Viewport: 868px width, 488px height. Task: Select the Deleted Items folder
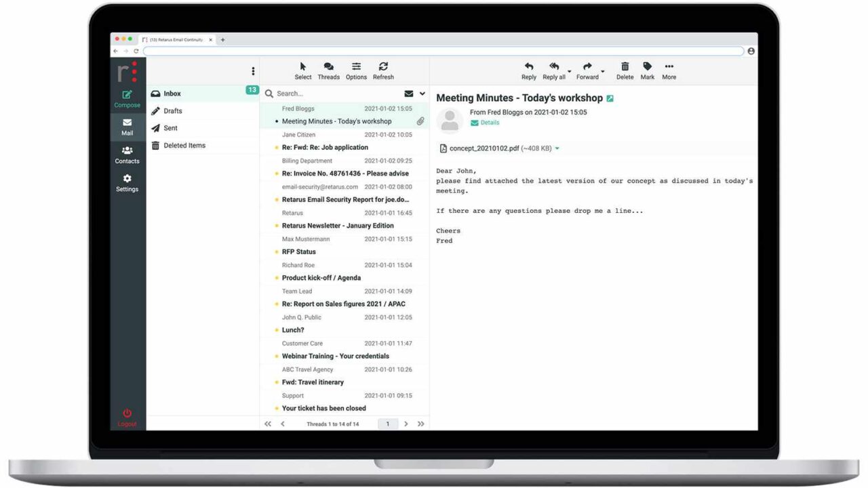[x=184, y=146]
